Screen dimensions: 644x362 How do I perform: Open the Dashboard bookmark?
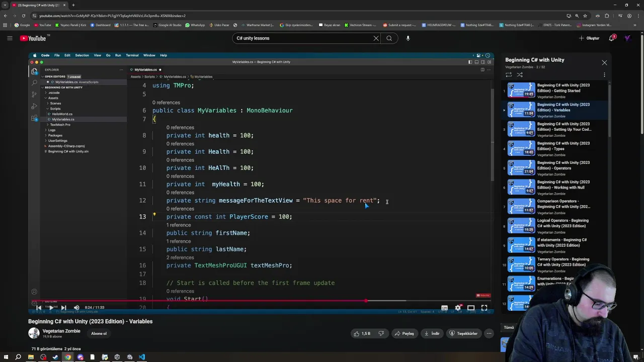click(x=101, y=25)
